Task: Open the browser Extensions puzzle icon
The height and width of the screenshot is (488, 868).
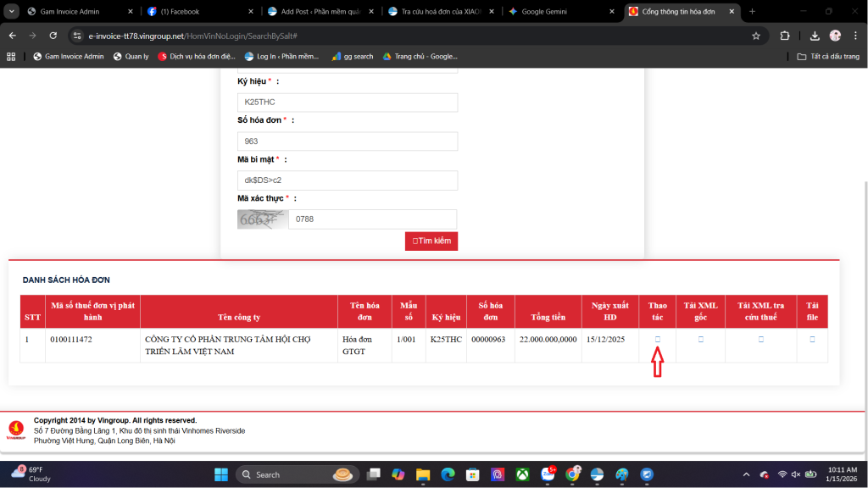Action: point(785,36)
